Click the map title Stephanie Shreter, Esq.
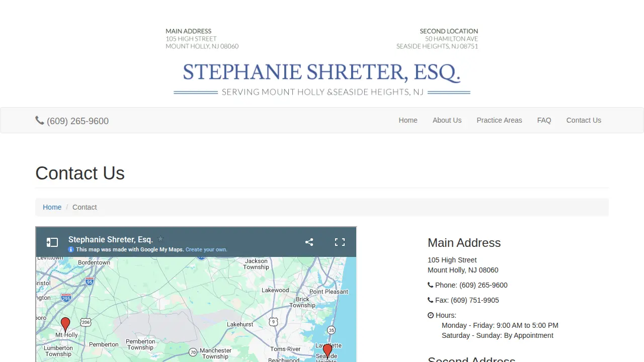This screenshot has height=362, width=644. click(x=111, y=239)
